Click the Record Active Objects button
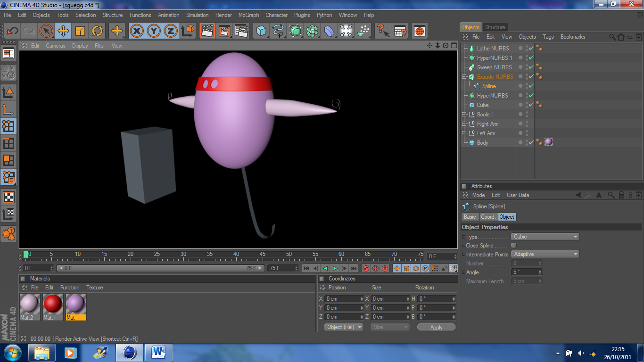The width and height of the screenshot is (644, 362). pos(366,268)
